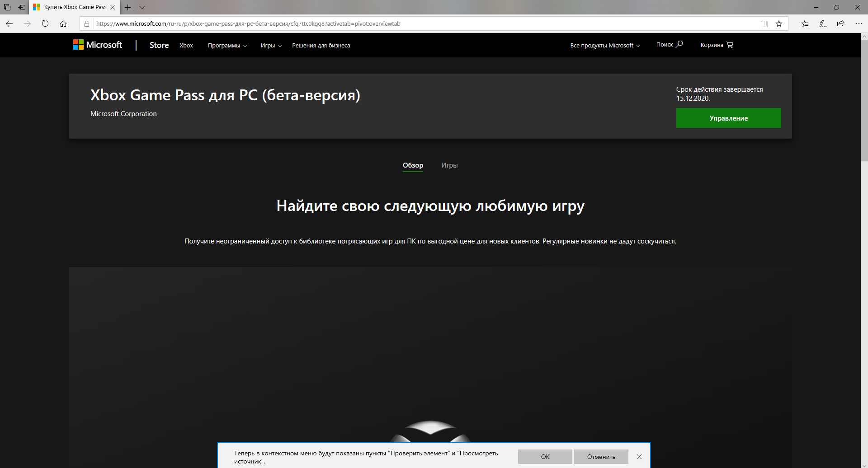Open browser Settings and more menu

tap(859, 23)
